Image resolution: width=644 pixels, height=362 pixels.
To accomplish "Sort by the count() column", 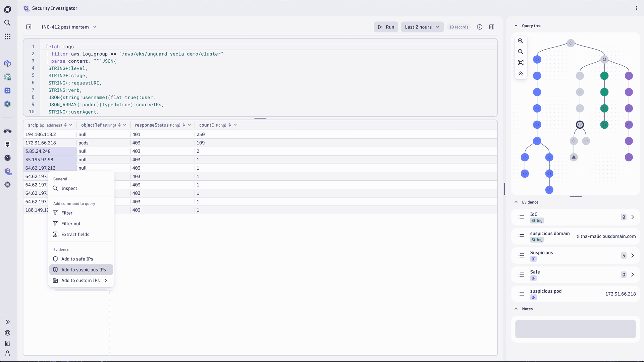I will tap(230, 125).
